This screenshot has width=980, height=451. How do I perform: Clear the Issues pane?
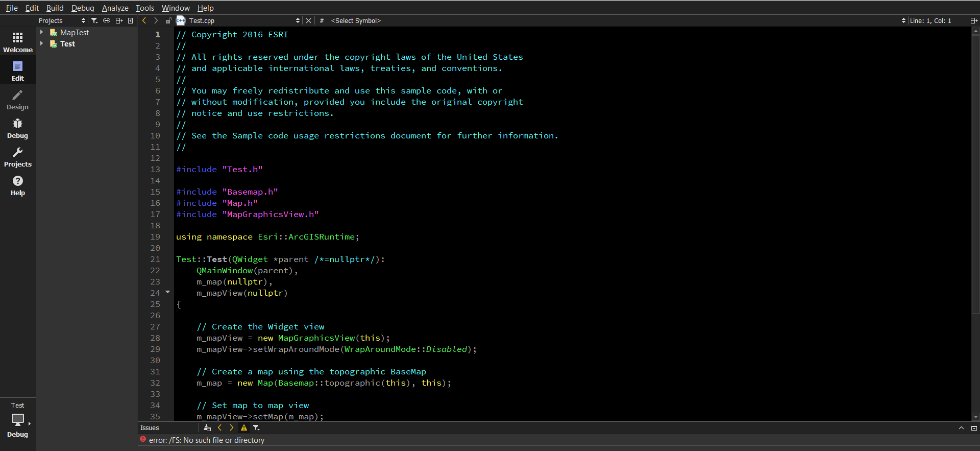[x=207, y=428]
